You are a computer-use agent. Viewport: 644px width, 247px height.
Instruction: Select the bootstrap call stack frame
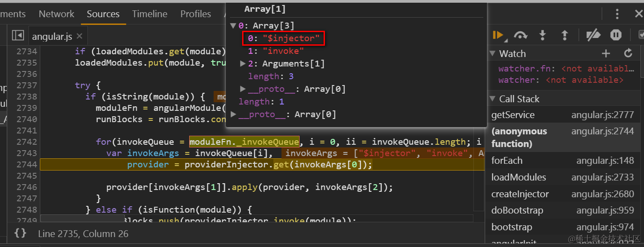[564, 227]
